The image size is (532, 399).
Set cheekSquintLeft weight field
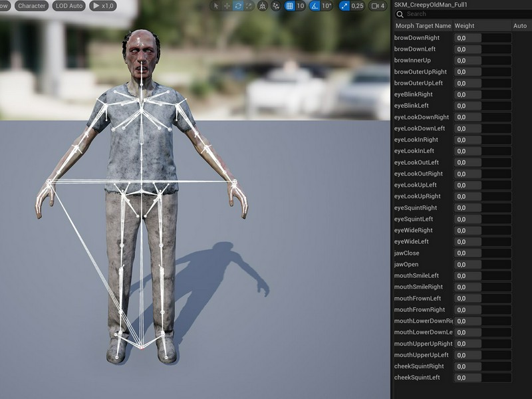click(483, 378)
